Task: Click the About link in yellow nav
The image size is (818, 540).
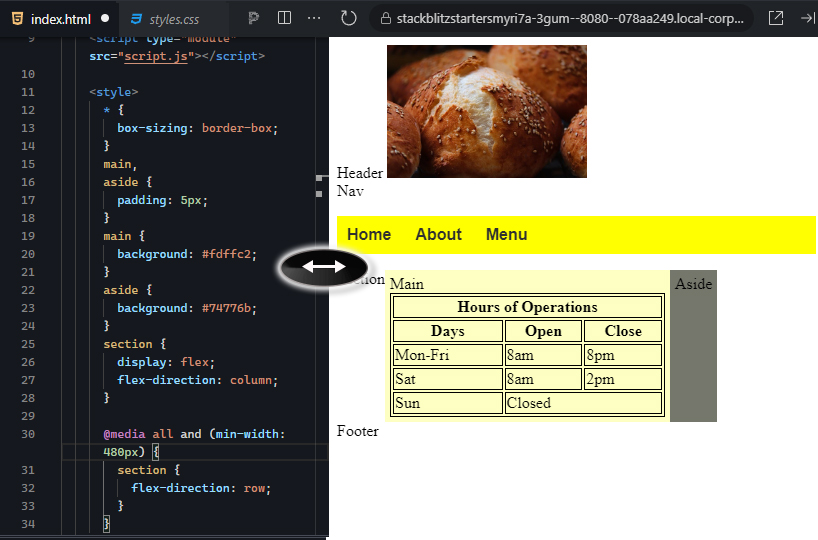Action: pos(438,234)
